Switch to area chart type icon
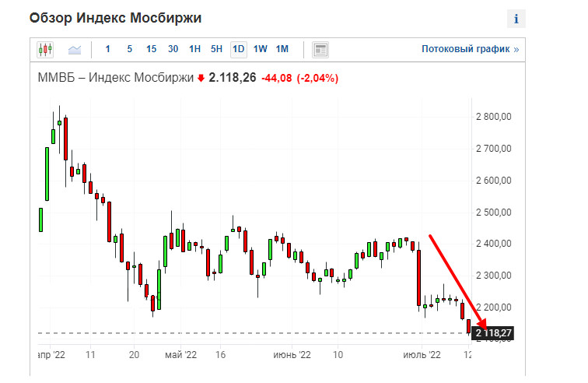The image size is (588, 383). (x=75, y=50)
